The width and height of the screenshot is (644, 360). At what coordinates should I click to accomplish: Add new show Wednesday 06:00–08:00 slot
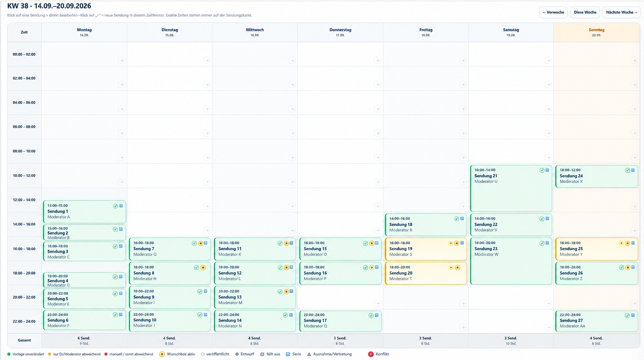[292, 133]
